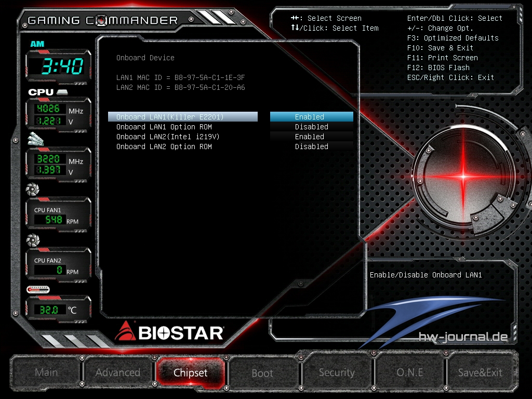This screenshot has height=399, width=532.
Task: Open the Boot tab
Action: point(262,373)
